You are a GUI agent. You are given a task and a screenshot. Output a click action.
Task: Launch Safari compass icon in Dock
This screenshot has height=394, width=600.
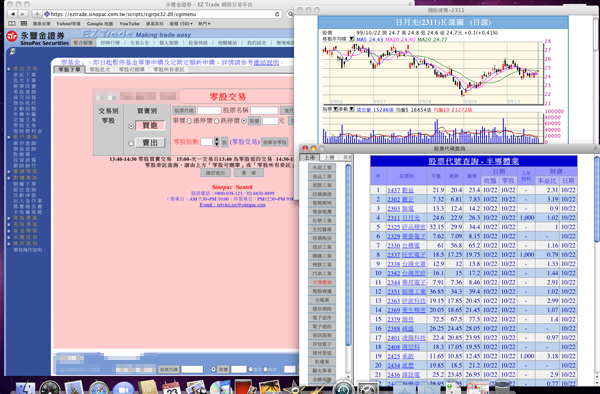98,388
